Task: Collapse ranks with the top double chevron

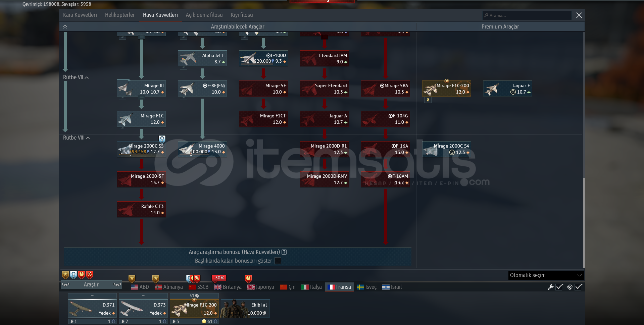Action: pyautogui.click(x=65, y=27)
